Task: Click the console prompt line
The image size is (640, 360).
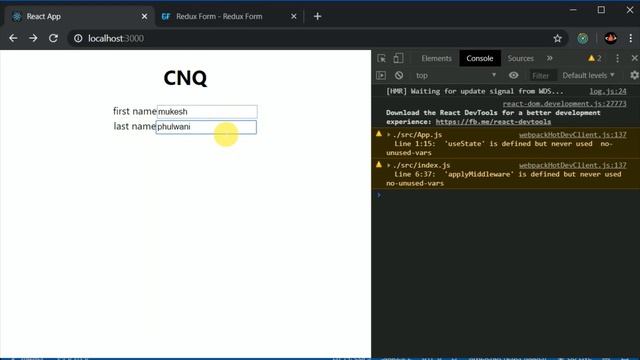Action: point(506,195)
